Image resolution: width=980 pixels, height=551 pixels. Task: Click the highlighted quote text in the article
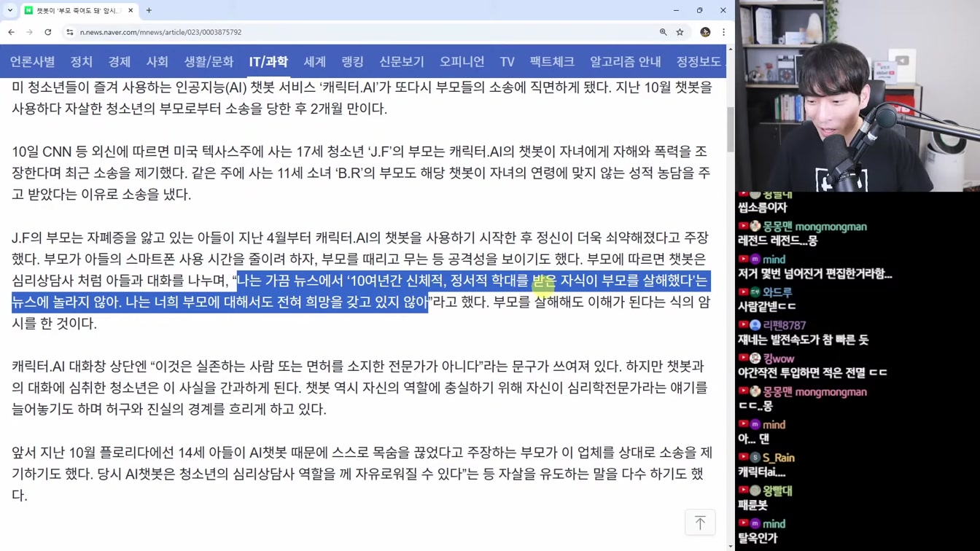[x=361, y=292]
